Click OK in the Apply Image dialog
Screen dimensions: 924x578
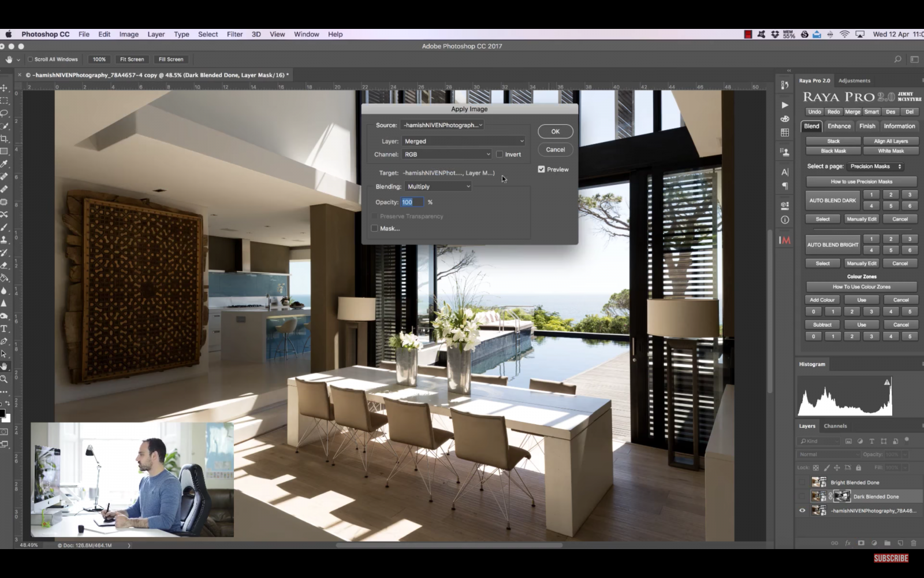pos(554,131)
